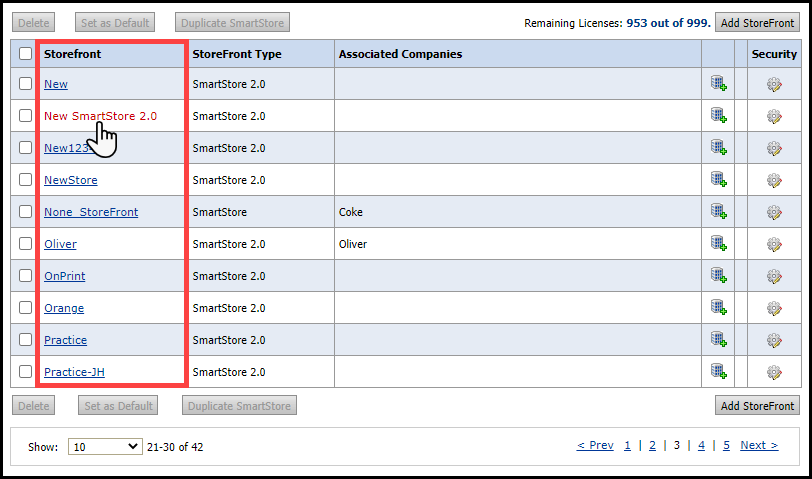Image resolution: width=812 pixels, height=479 pixels.
Task: Open the Orange storefront link
Action: point(64,308)
